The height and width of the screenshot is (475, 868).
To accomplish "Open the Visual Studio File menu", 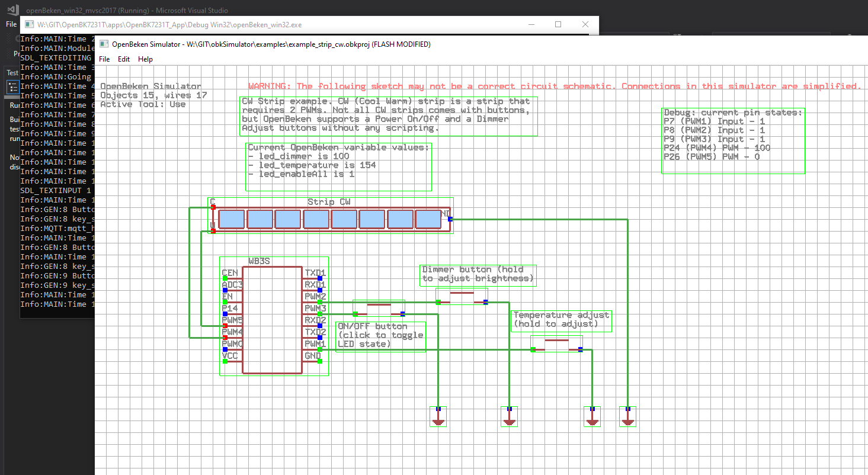I will tap(11, 24).
